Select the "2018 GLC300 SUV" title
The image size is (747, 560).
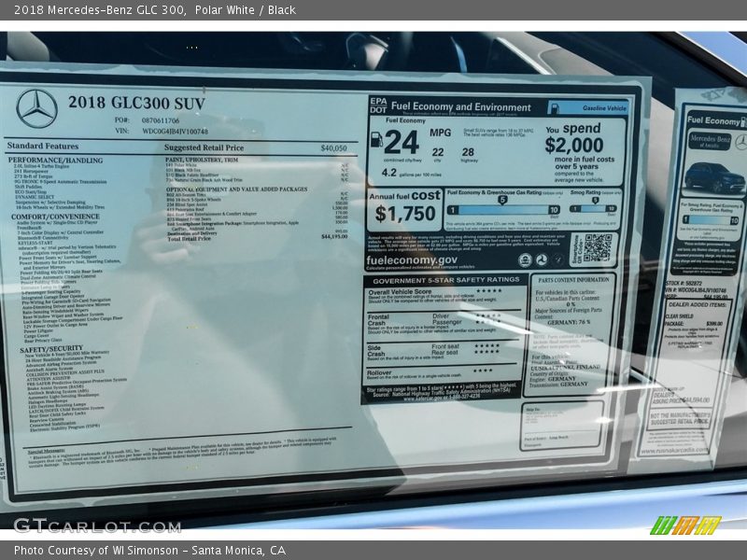(136, 103)
